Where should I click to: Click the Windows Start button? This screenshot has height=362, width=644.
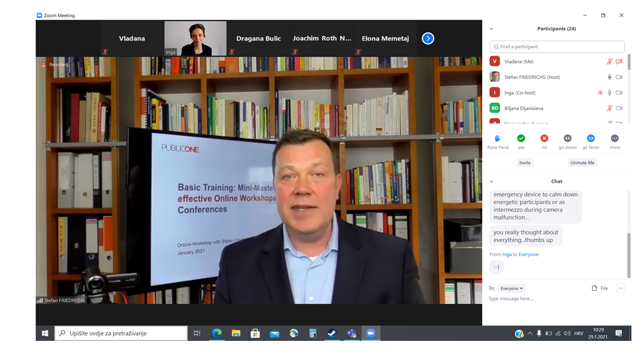pyautogui.click(x=45, y=333)
